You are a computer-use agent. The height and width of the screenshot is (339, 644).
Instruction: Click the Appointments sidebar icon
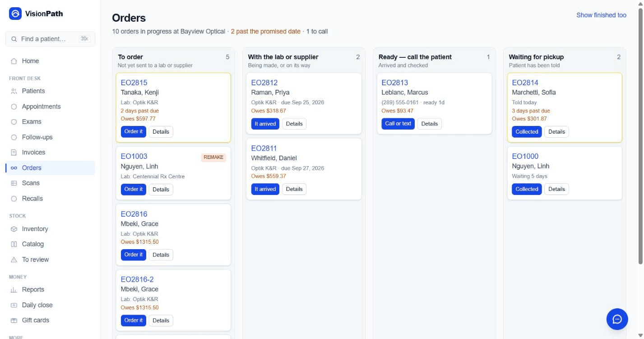pos(14,107)
